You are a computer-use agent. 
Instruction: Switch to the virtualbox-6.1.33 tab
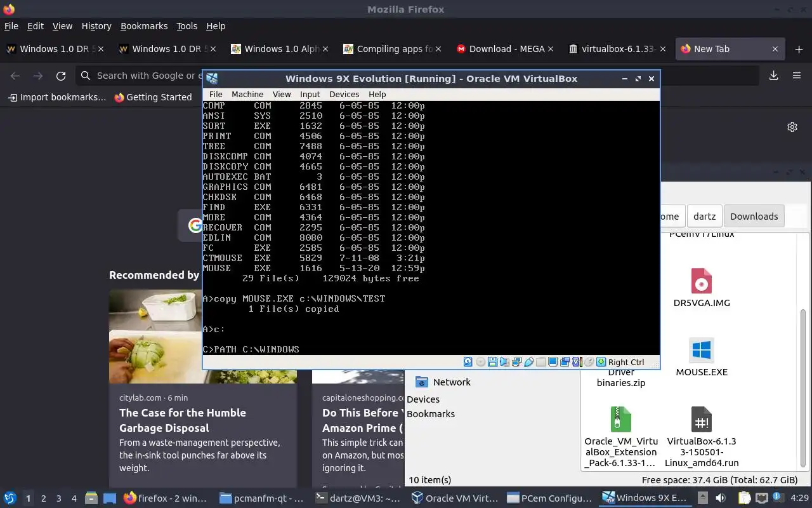point(618,49)
